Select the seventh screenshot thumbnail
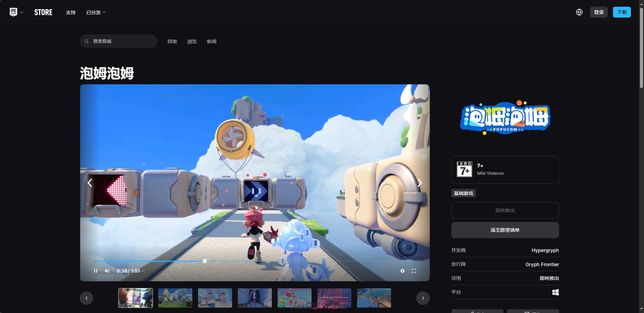This screenshot has width=644, height=313. click(x=374, y=298)
